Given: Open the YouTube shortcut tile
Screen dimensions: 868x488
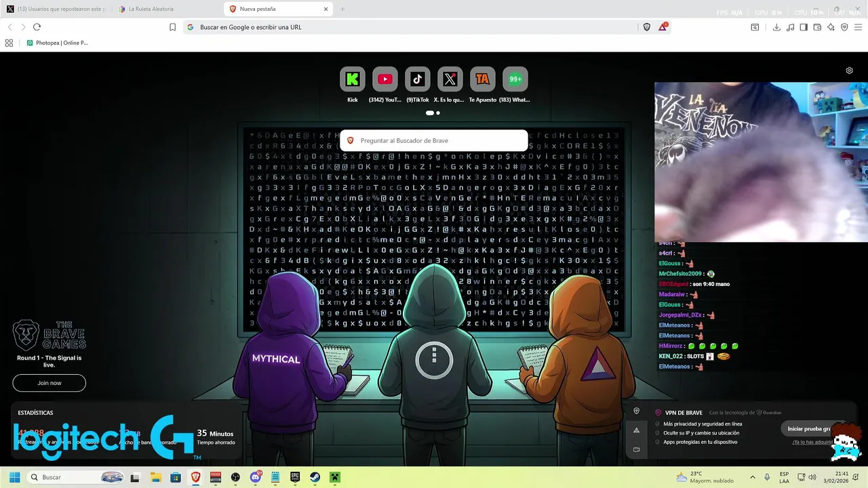Looking at the screenshot, I should pos(384,79).
